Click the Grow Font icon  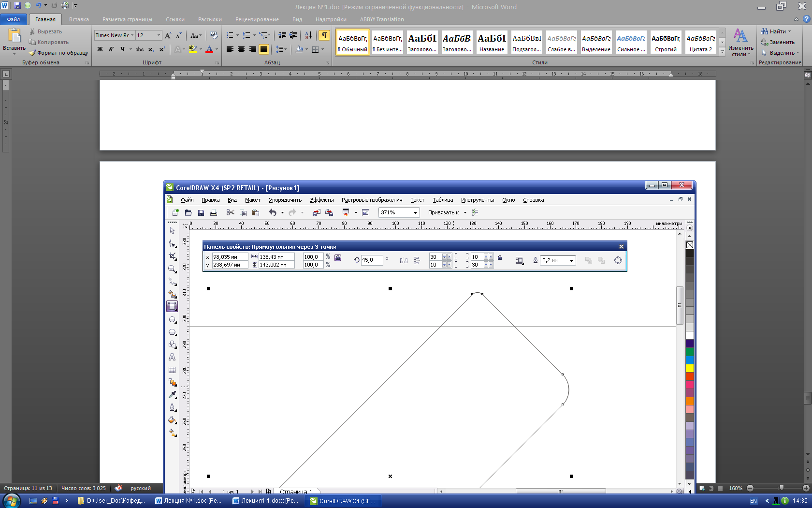pyautogui.click(x=168, y=35)
